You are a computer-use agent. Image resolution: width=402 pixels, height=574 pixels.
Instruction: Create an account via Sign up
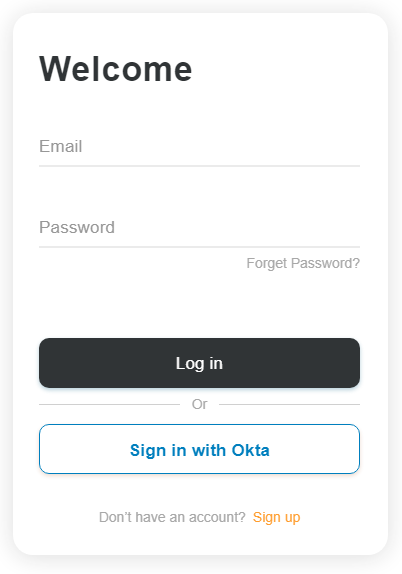pos(276,517)
